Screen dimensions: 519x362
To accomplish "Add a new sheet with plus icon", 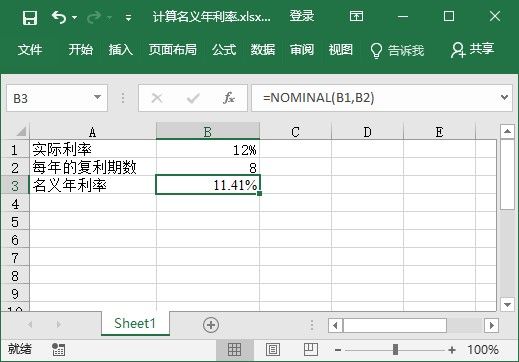I will coord(211,325).
